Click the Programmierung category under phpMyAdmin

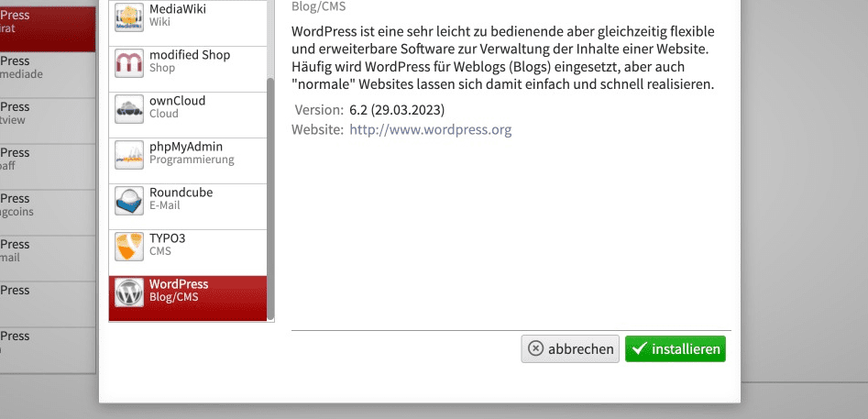(x=192, y=160)
